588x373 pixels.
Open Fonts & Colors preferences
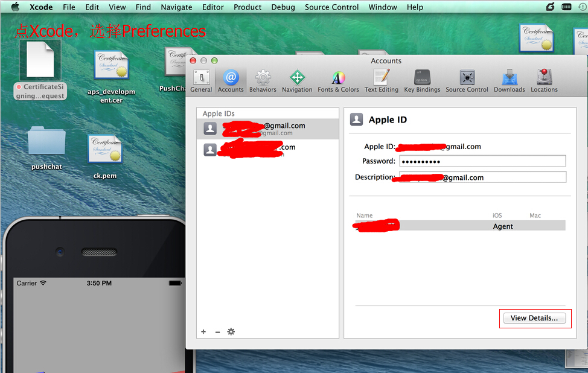(338, 81)
